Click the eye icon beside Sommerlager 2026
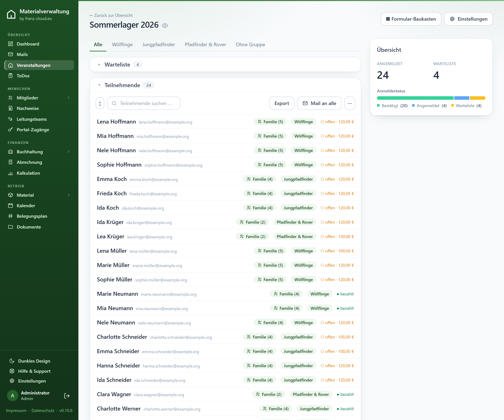This screenshot has height=420, width=504. 165,25
